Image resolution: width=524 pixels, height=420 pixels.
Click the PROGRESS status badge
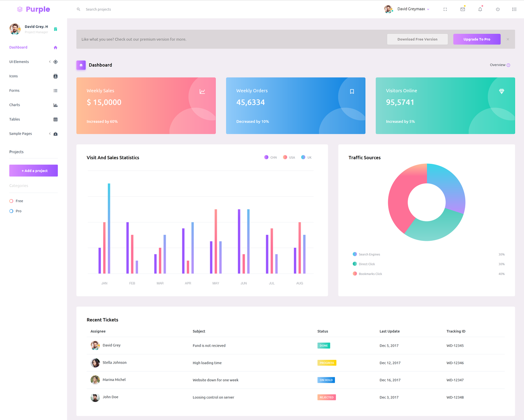[x=327, y=363]
